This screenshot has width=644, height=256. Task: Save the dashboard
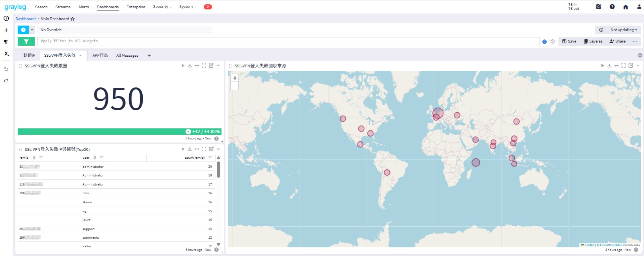click(569, 41)
